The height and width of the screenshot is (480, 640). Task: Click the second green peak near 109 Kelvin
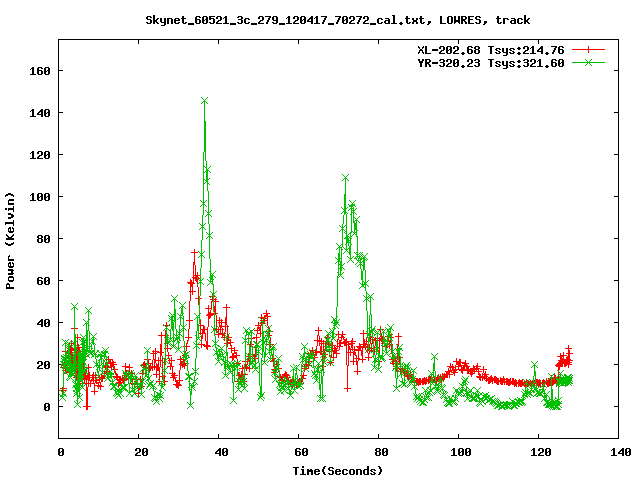tap(345, 178)
